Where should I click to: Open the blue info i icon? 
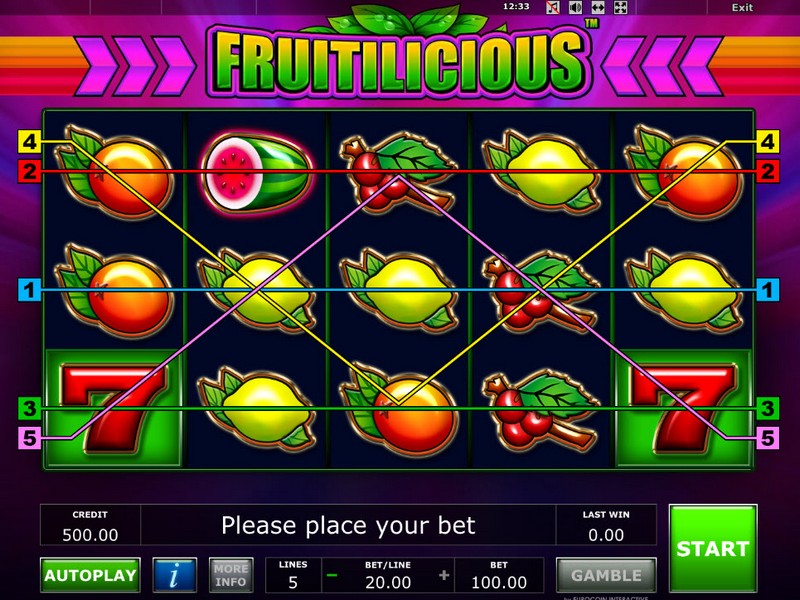coord(174,575)
